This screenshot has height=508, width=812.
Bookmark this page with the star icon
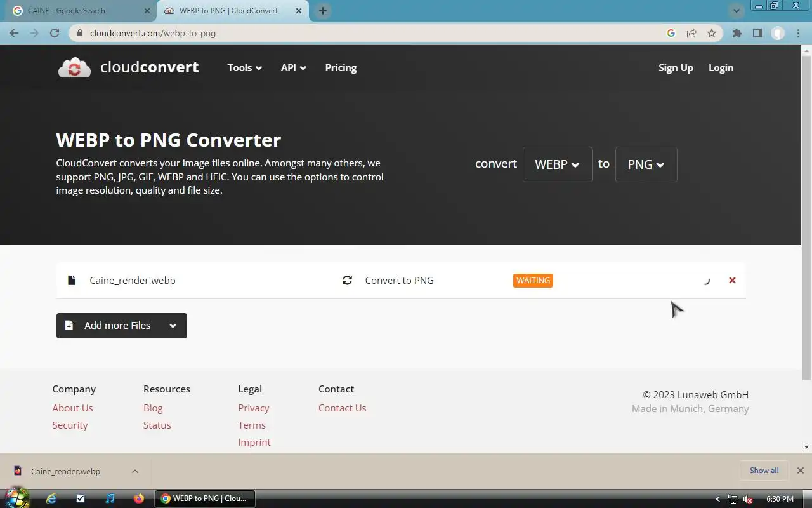(x=712, y=33)
